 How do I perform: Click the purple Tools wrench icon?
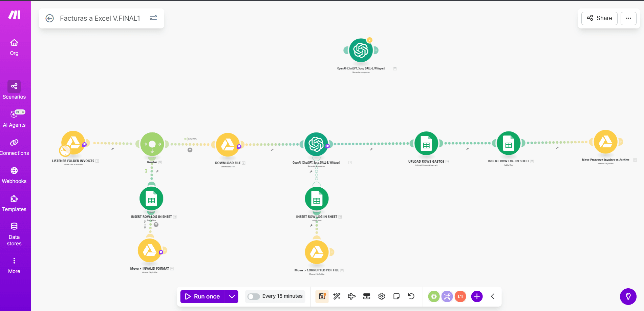pyautogui.click(x=447, y=296)
